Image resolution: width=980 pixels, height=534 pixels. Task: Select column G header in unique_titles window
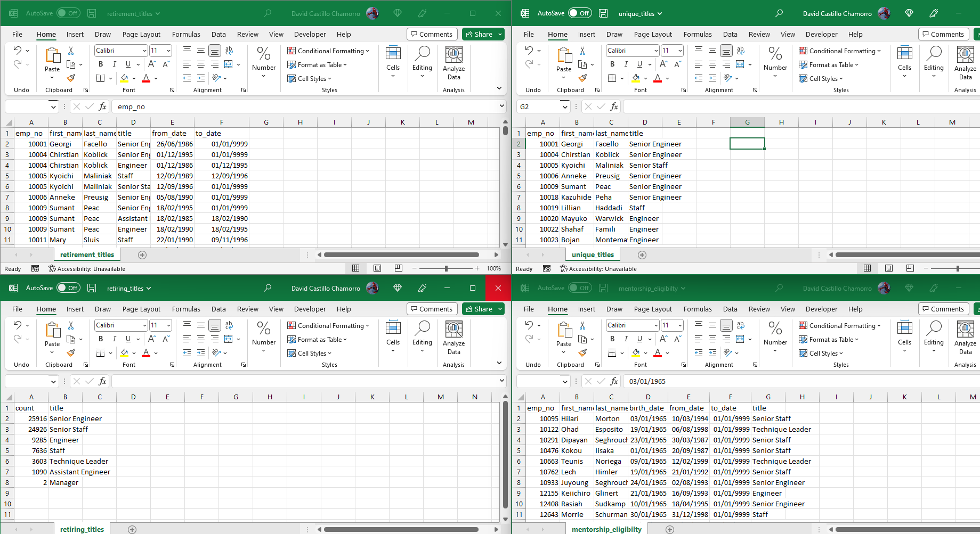click(747, 122)
